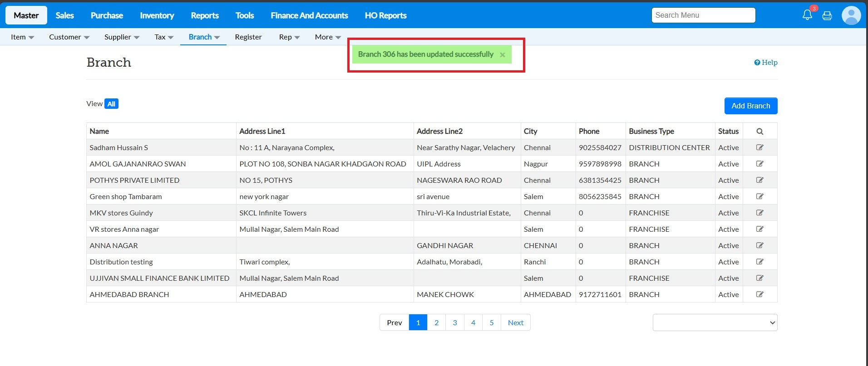Open the notifications bell icon

coord(807,15)
